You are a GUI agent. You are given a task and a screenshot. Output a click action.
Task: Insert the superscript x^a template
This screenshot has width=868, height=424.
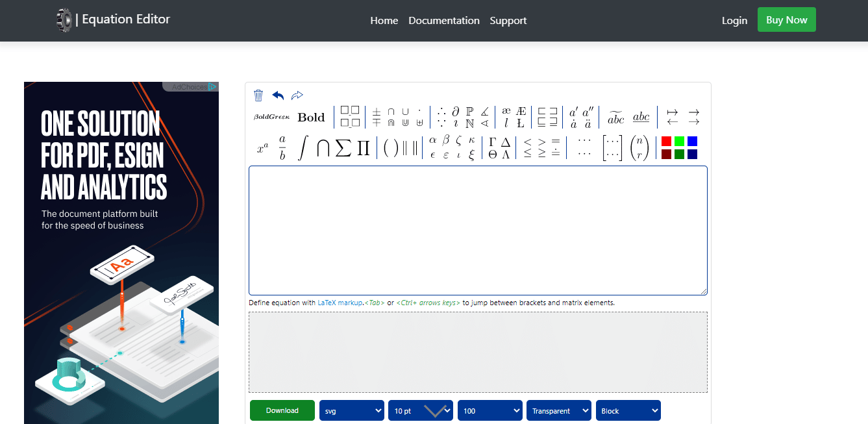(262, 148)
